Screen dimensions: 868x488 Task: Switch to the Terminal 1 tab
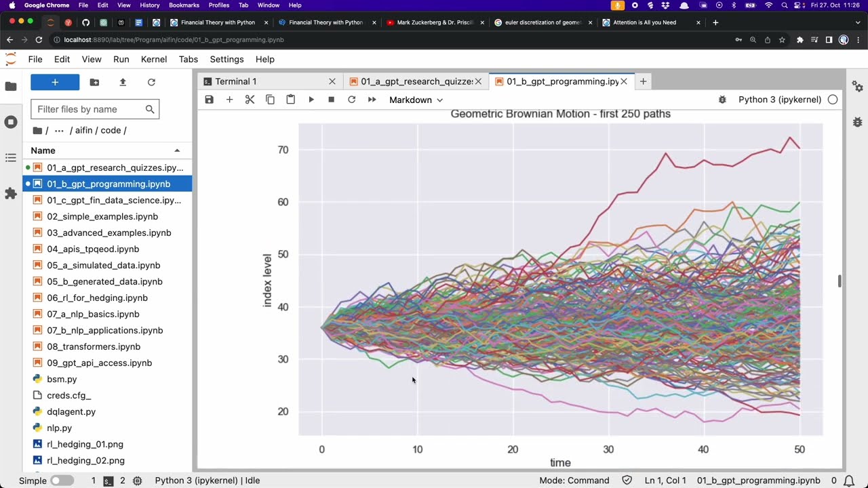pyautogui.click(x=235, y=81)
